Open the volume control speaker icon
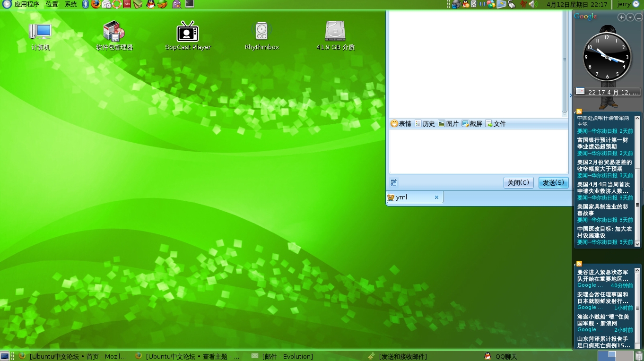The height and width of the screenshot is (361, 644). coord(533,4)
